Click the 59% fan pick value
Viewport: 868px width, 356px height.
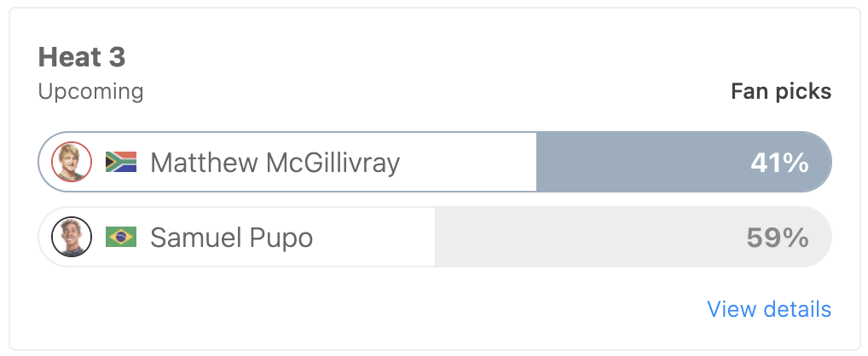[x=778, y=238]
